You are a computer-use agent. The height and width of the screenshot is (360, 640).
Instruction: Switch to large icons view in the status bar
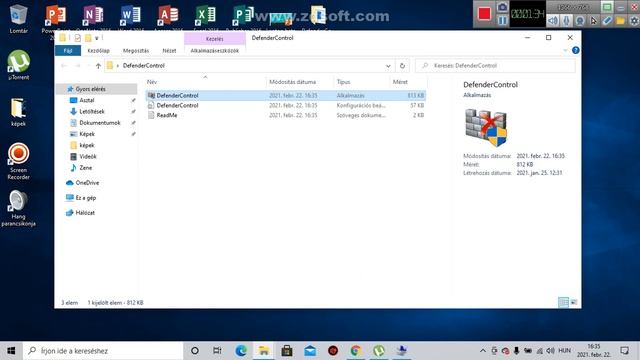coord(574,302)
